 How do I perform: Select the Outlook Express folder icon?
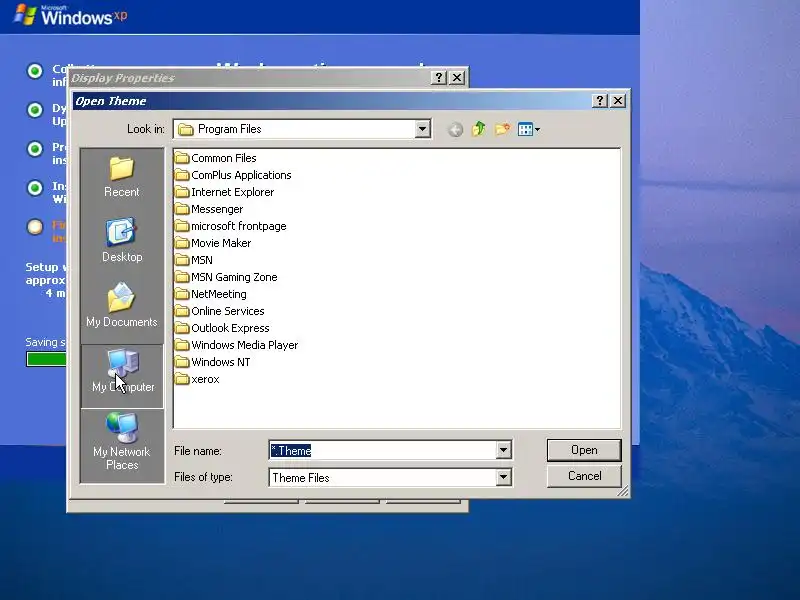(x=182, y=328)
